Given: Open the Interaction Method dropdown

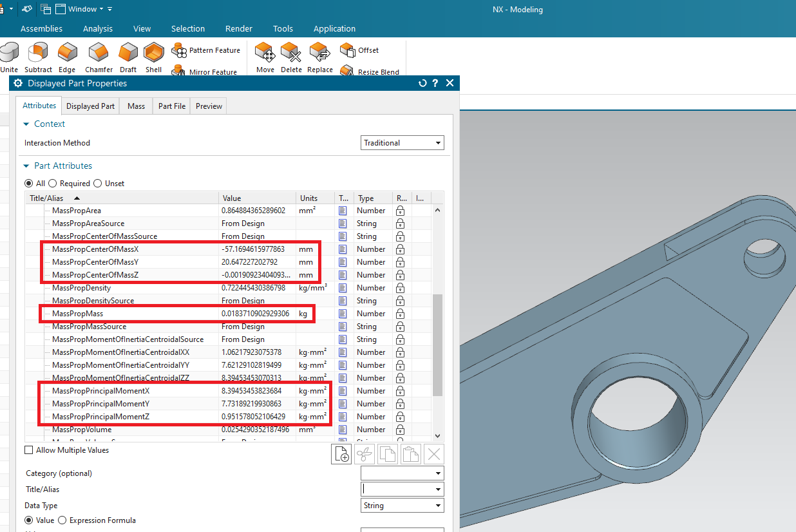Looking at the screenshot, I should tap(403, 143).
